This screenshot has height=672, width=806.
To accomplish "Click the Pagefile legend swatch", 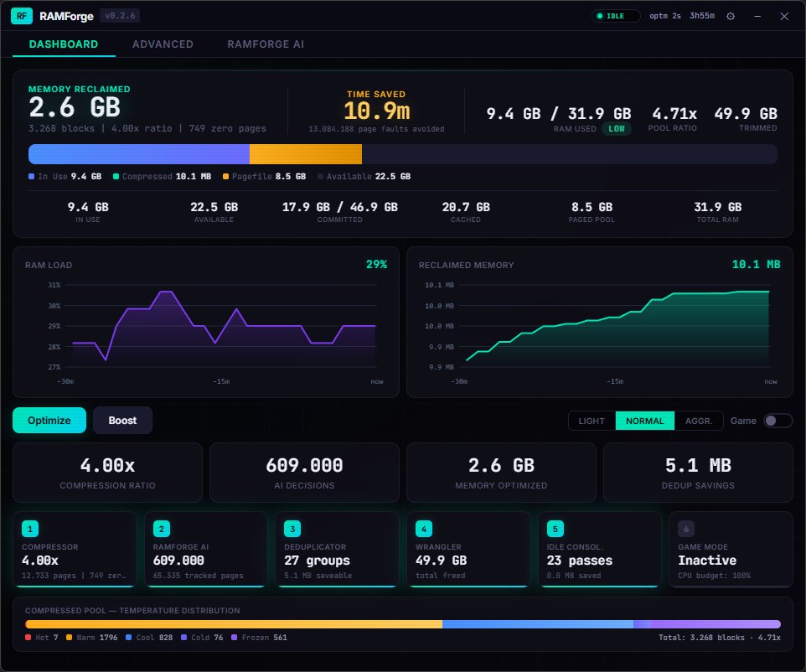I will (225, 176).
